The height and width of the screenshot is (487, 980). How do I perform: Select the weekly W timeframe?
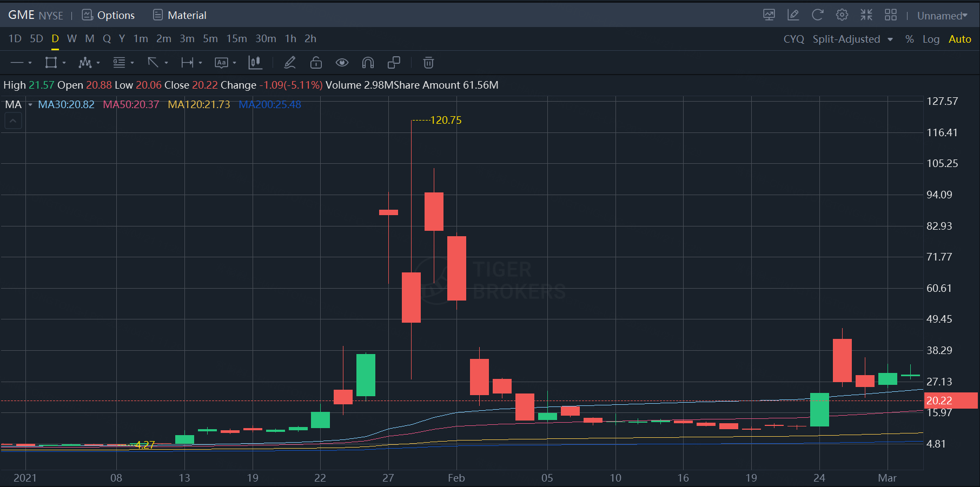[x=72, y=38]
